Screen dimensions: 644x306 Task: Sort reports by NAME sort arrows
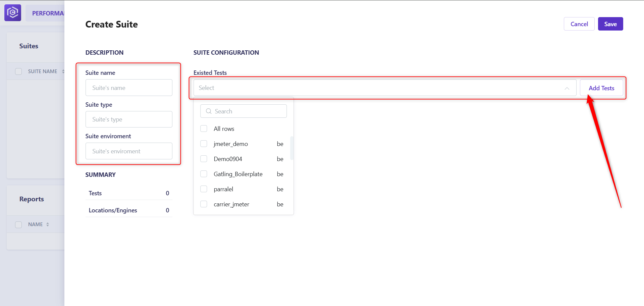pos(48,224)
